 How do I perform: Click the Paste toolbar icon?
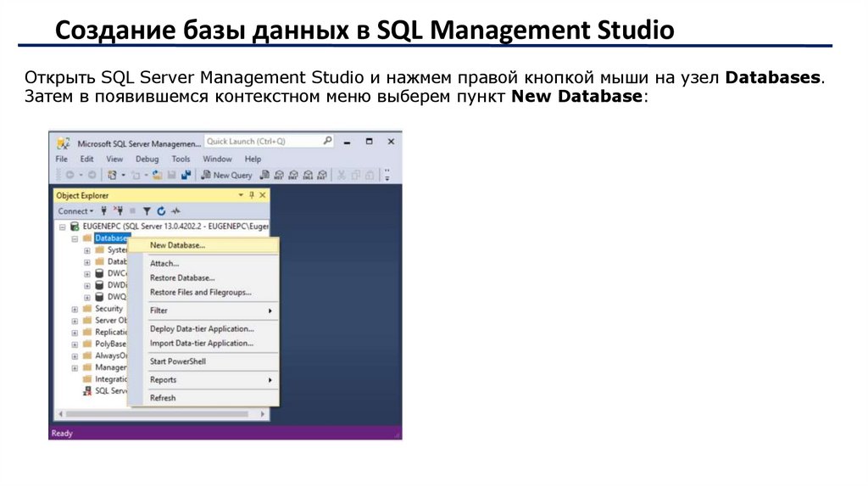coord(370,175)
